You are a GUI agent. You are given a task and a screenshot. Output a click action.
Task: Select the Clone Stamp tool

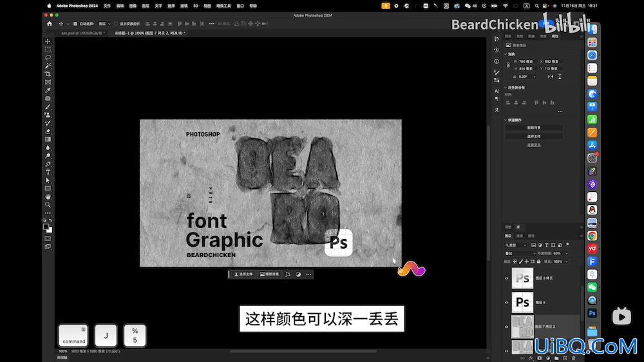tap(48, 115)
